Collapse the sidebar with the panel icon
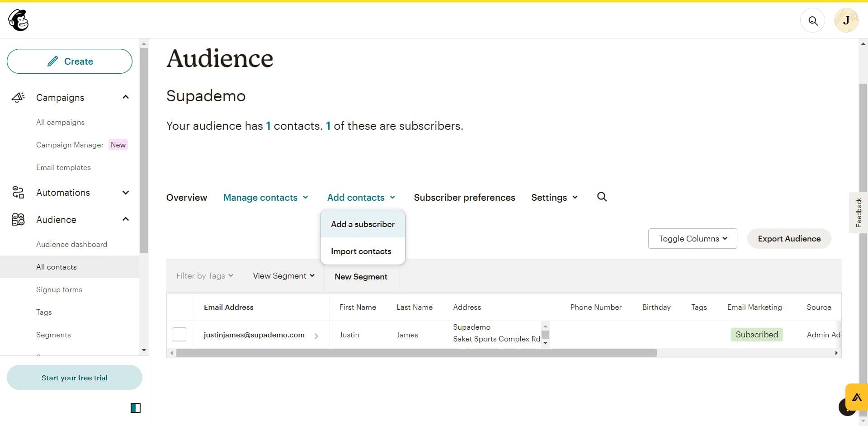 tap(135, 408)
